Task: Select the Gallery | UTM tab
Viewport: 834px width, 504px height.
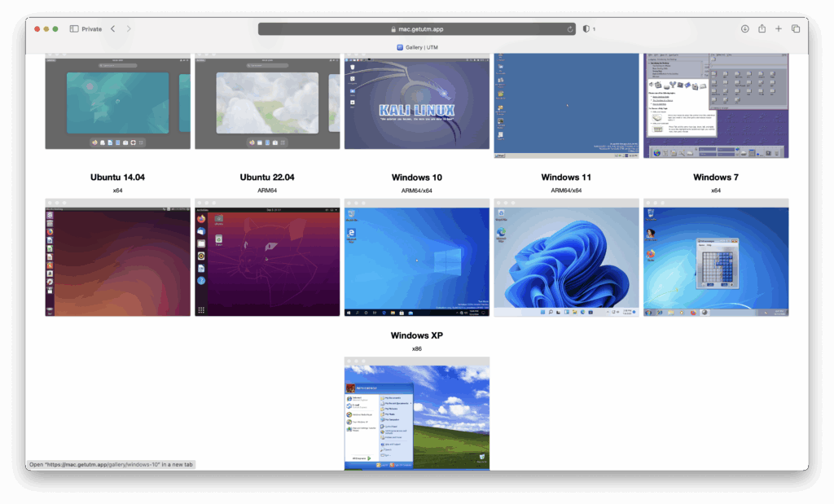Action: (417, 46)
